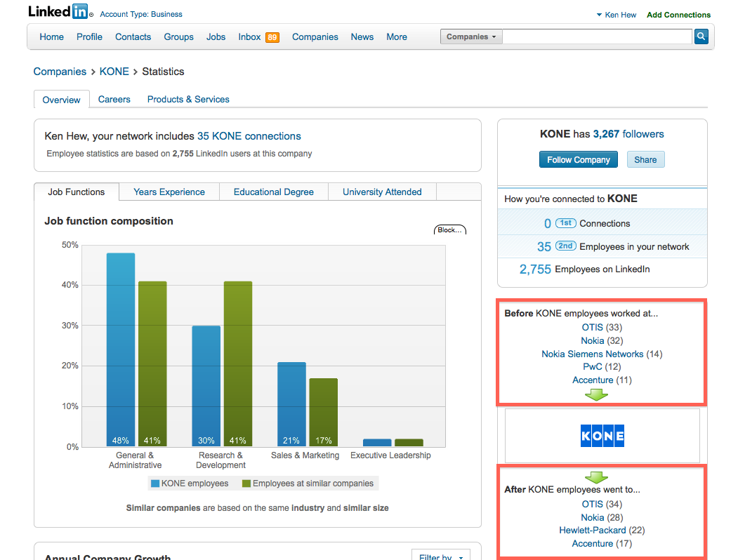This screenshot has height=560, width=738.
Task: Click the KONE company logo
Action: 602,435
